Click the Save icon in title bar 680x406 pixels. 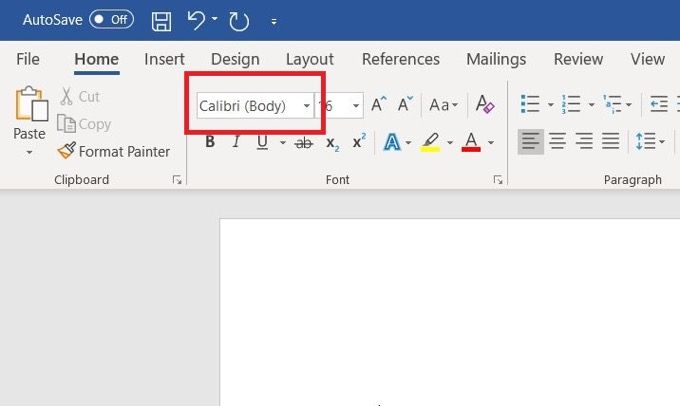click(x=161, y=21)
